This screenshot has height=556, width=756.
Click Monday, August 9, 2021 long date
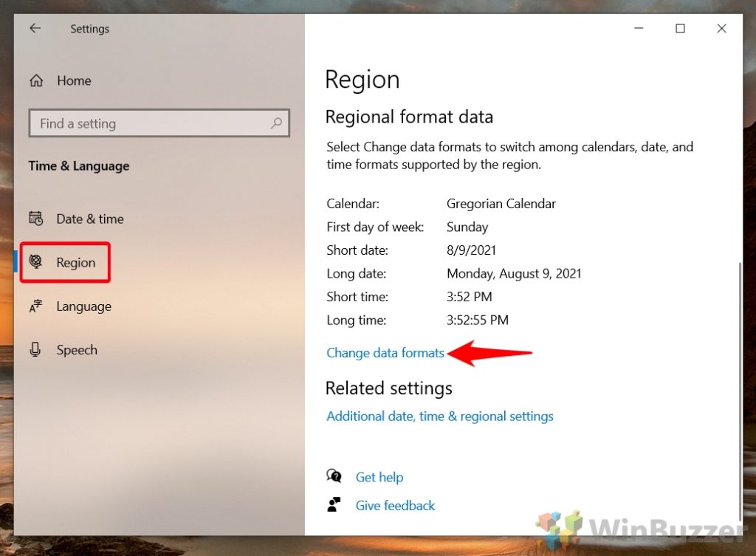[514, 274]
